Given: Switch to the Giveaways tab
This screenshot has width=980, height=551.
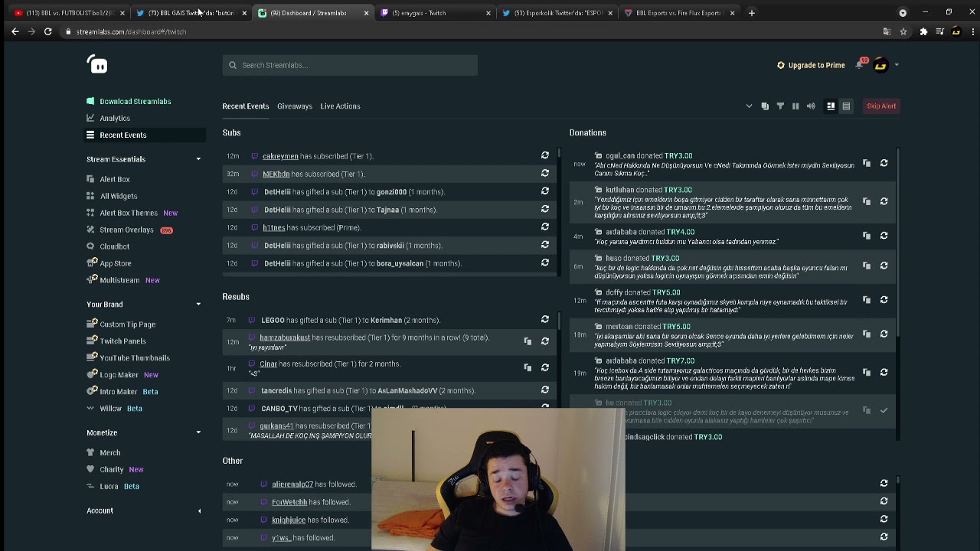Looking at the screenshot, I should (295, 106).
